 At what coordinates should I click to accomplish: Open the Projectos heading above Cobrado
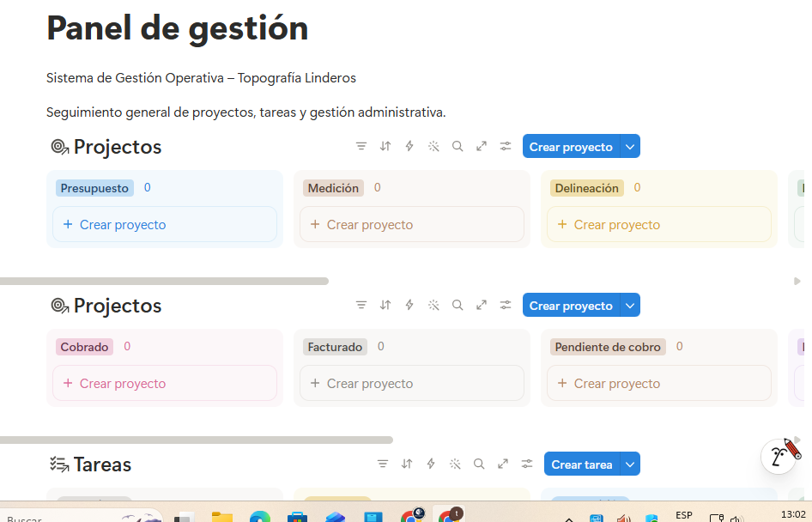coord(118,306)
